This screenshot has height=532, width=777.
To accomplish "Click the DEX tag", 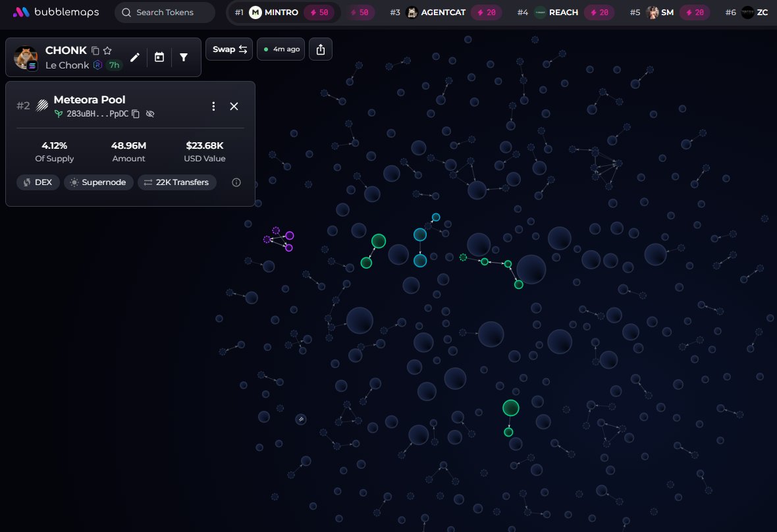I will [38, 182].
